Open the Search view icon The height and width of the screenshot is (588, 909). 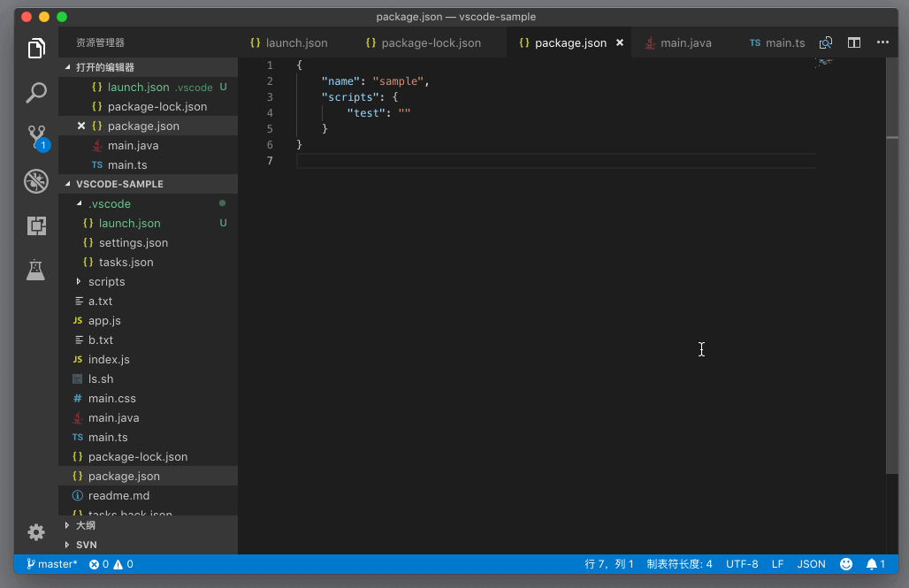[x=36, y=93]
